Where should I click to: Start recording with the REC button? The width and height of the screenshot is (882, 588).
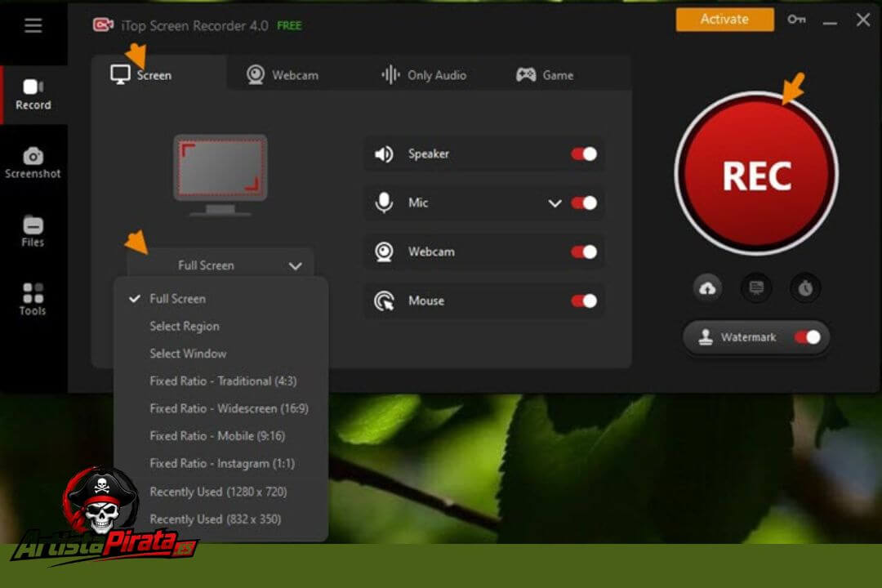[x=756, y=174]
